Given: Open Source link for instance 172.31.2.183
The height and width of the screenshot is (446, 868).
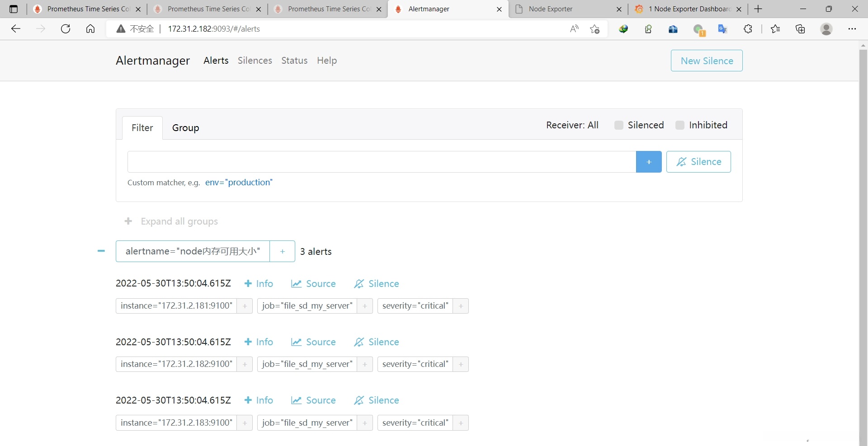Looking at the screenshot, I should click(313, 400).
